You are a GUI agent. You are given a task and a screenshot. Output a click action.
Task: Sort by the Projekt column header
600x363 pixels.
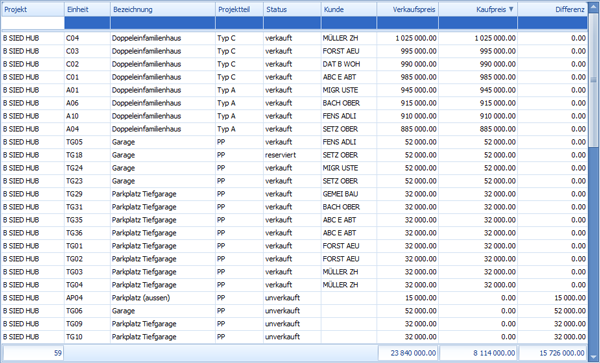33,9
